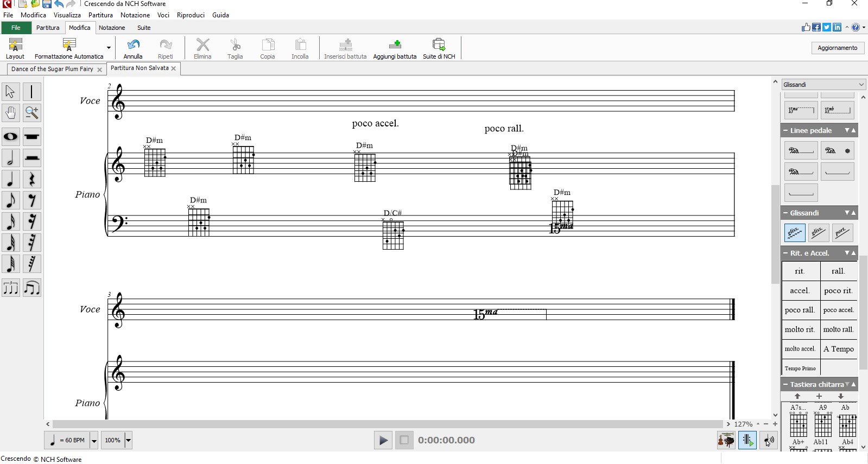The image size is (868, 464).
Task: Start playback with the play button
Action: (383, 440)
